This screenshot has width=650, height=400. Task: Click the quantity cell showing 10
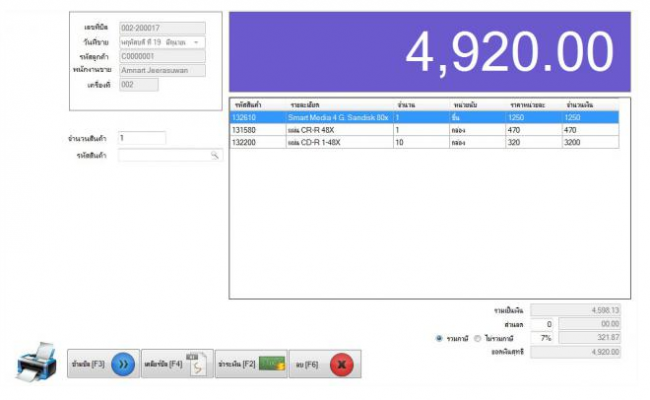pos(421,142)
